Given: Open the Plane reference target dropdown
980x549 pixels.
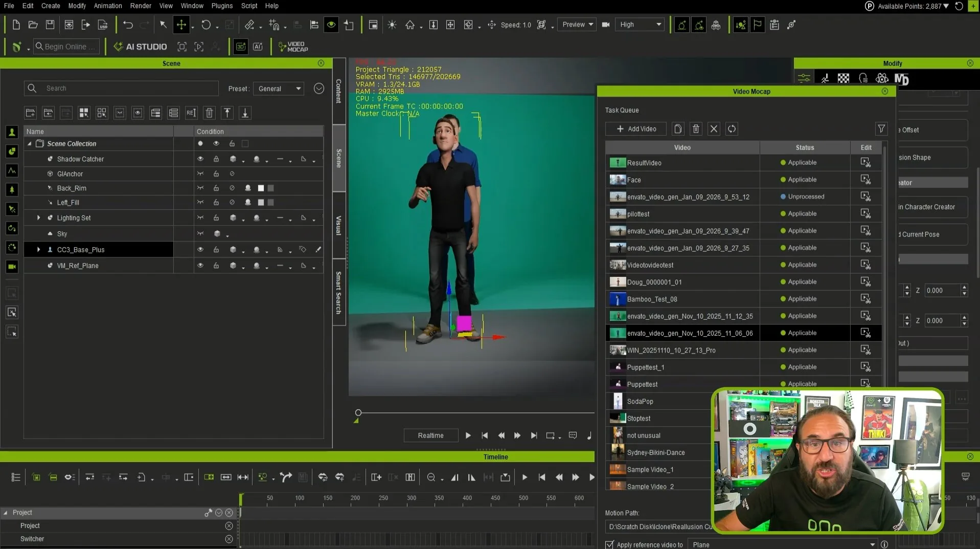Looking at the screenshot, I should [x=783, y=544].
